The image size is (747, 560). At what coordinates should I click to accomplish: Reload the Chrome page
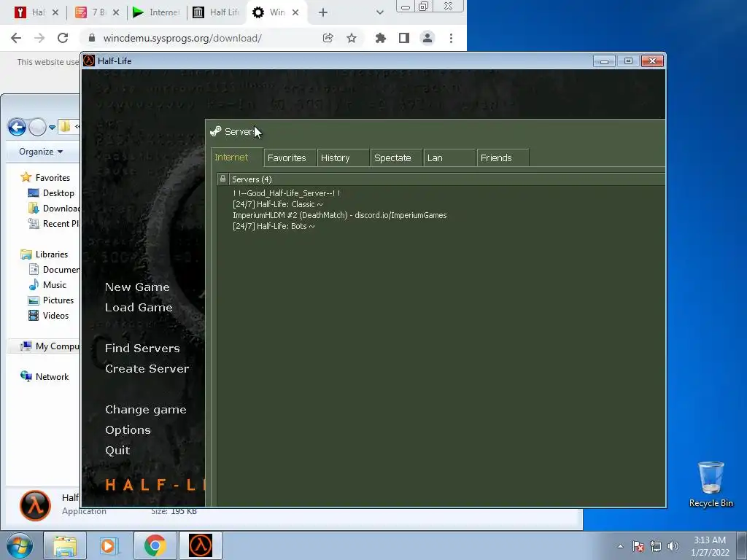pos(63,38)
